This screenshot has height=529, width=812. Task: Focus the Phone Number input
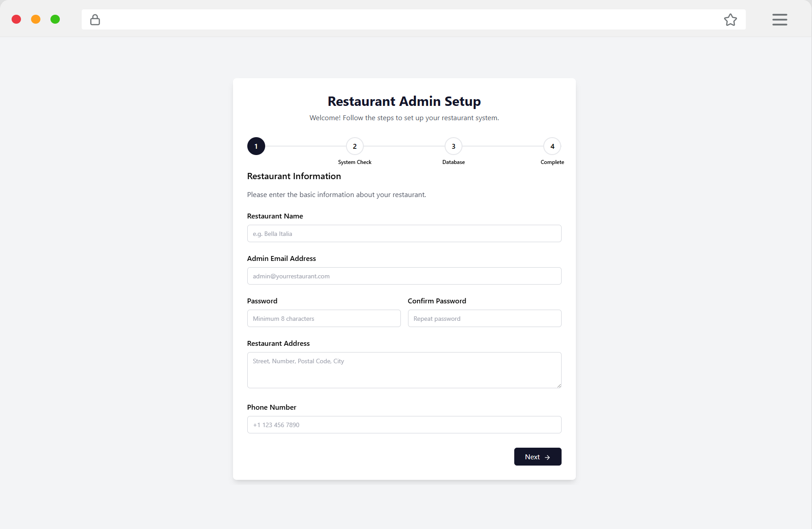[x=404, y=425]
